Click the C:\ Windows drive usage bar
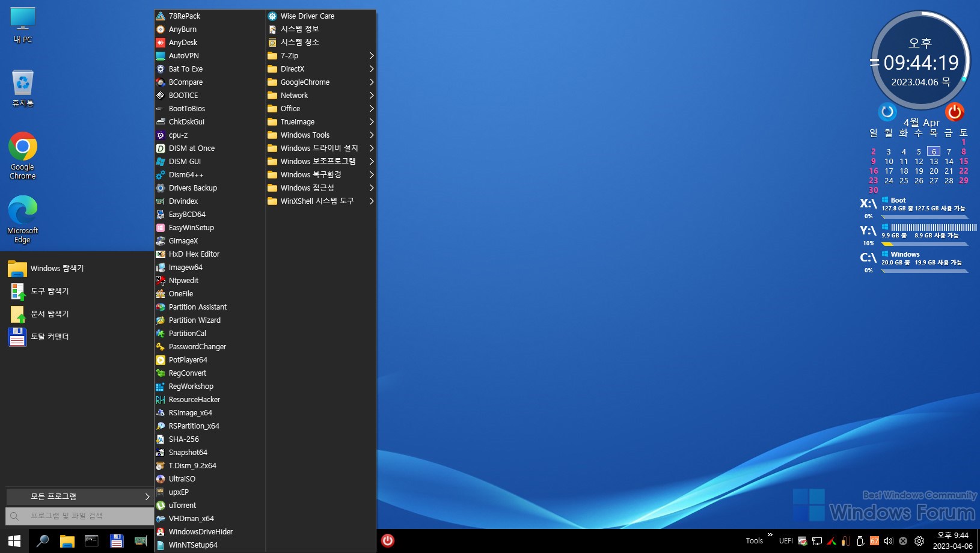The width and height of the screenshot is (980, 553). point(925,271)
